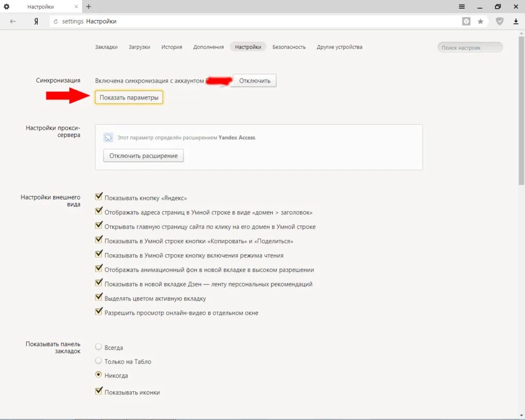The width and height of the screenshot is (525, 420).
Task: Switch to the Загрузки tab
Action: (x=139, y=47)
